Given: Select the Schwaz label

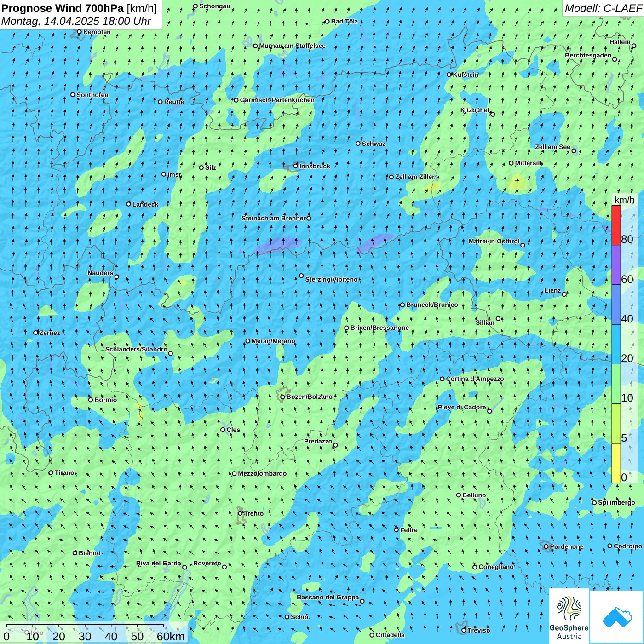Looking at the screenshot, I should click(x=374, y=144).
